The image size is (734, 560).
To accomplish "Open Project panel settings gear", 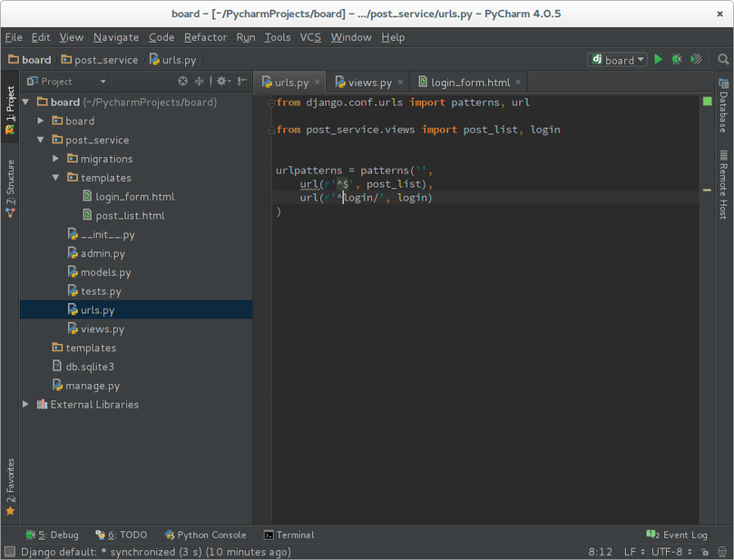I will [223, 81].
